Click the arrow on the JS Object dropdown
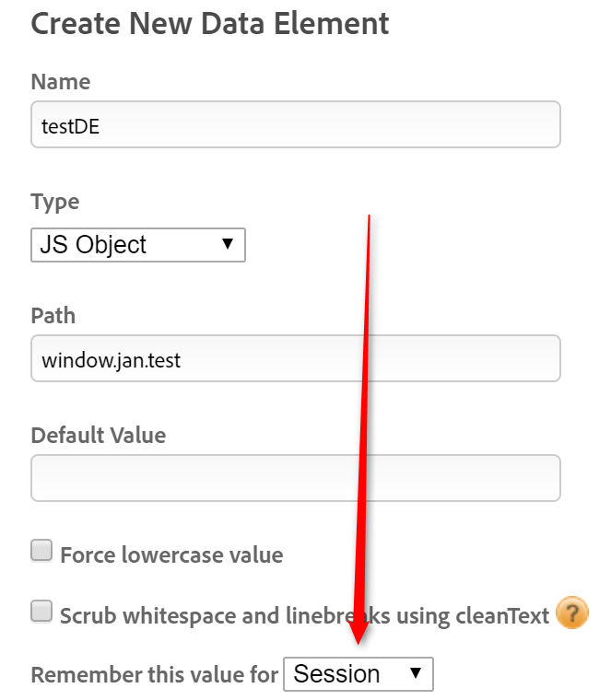The width and height of the screenshot is (611, 700). click(228, 245)
